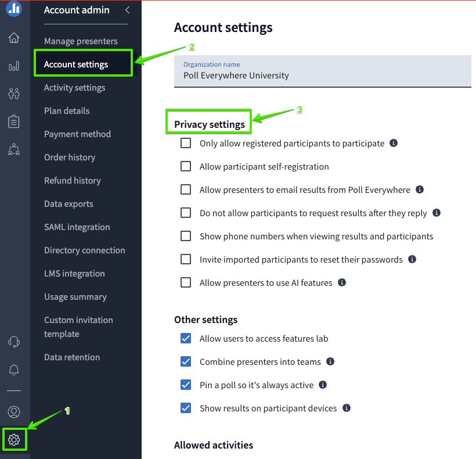Enable Allow participant self-registration
The width and height of the screenshot is (476, 459).
pos(186,166)
